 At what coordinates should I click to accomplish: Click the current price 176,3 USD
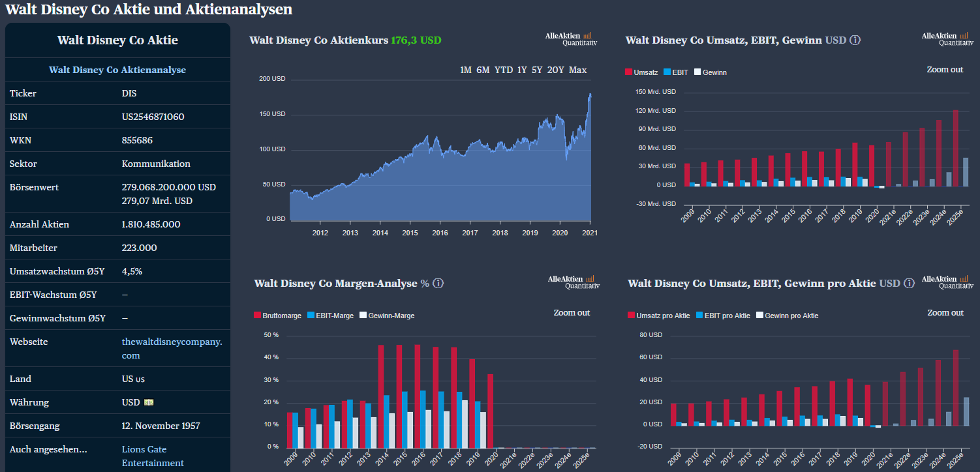coord(416,40)
